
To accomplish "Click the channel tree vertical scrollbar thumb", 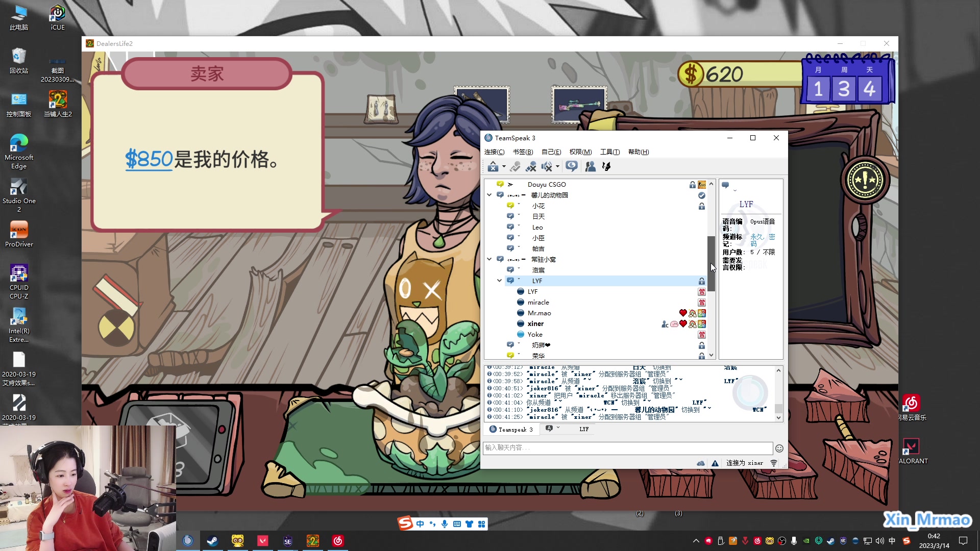I will pyautogui.click(x=711, y=263).
